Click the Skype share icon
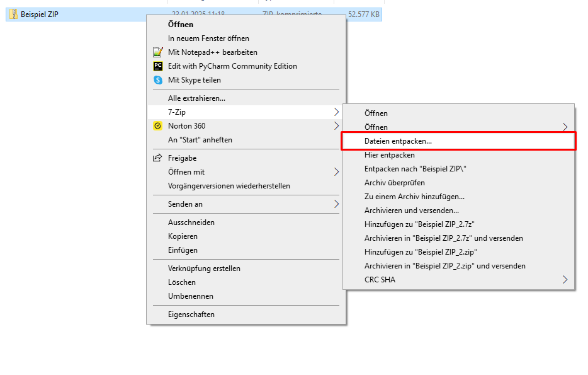The width and height of the screenshot is (588, 375). (158, 80)
